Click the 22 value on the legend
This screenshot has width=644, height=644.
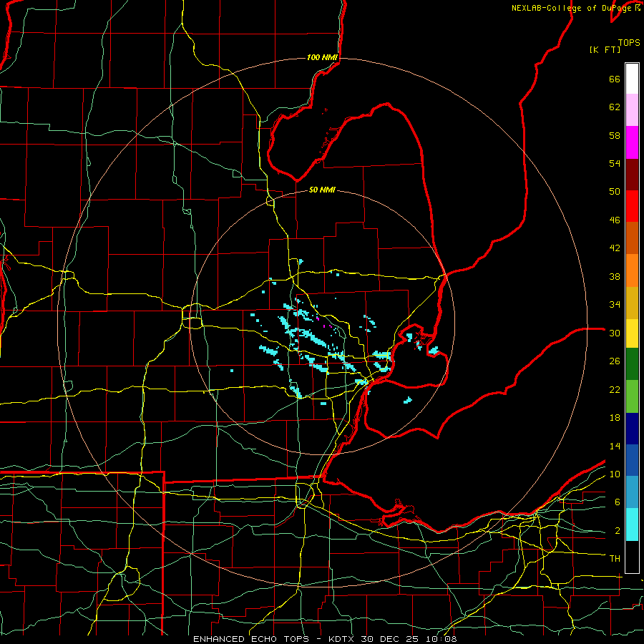click(x=615, y=390)
